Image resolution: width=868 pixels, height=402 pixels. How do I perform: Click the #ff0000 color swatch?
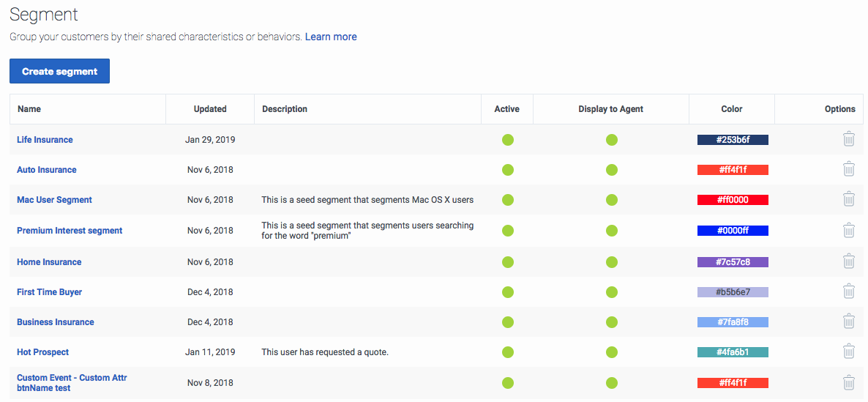coord(733,199)
